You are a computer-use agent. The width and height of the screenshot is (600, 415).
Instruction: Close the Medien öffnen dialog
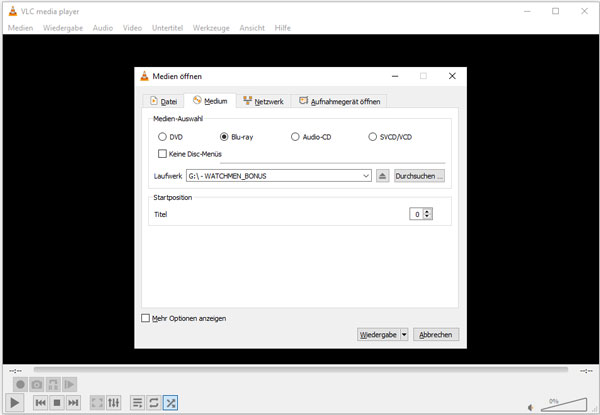(x=452, y=76)
